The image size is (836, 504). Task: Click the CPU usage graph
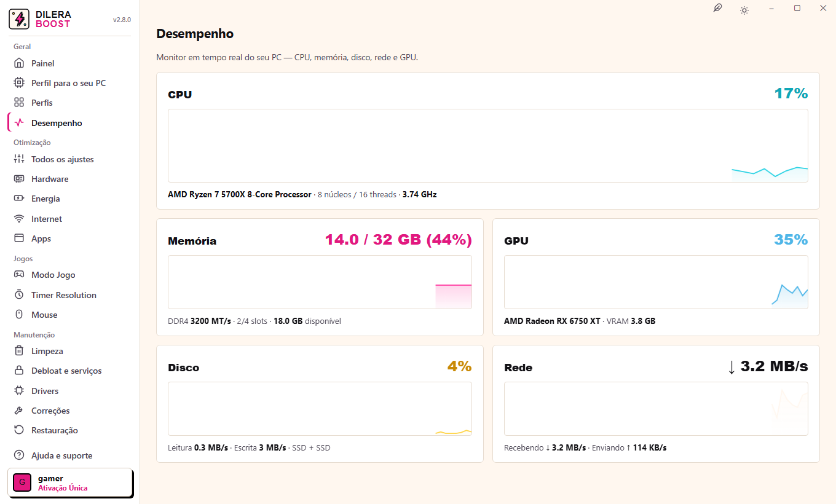(x=488, y=146)
